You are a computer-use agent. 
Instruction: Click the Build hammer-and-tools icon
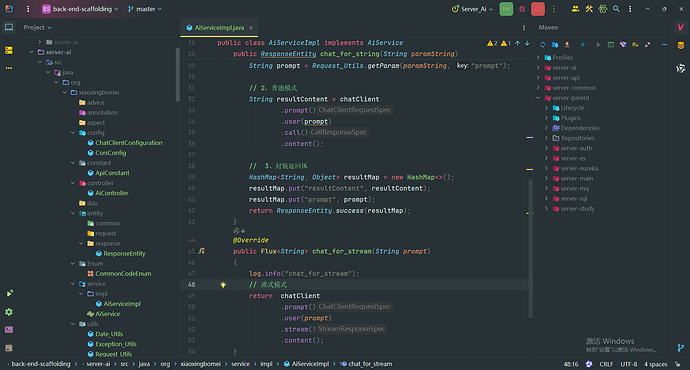(589, 9)
